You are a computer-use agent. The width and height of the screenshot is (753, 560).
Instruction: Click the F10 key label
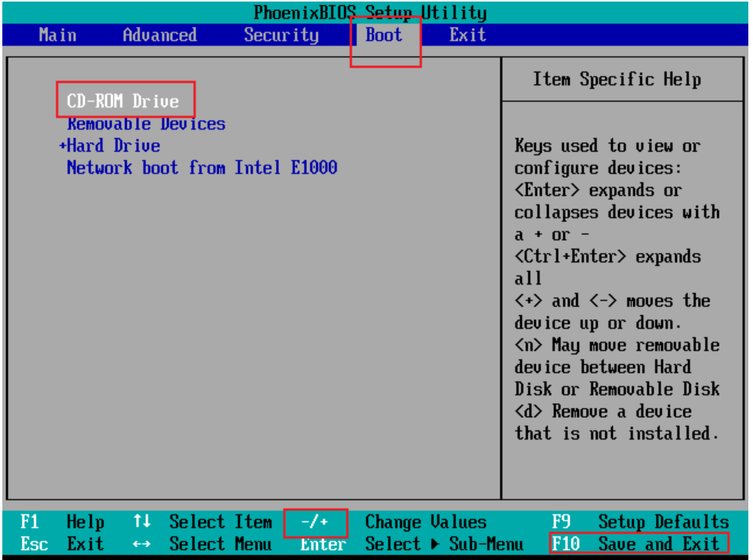566,544
